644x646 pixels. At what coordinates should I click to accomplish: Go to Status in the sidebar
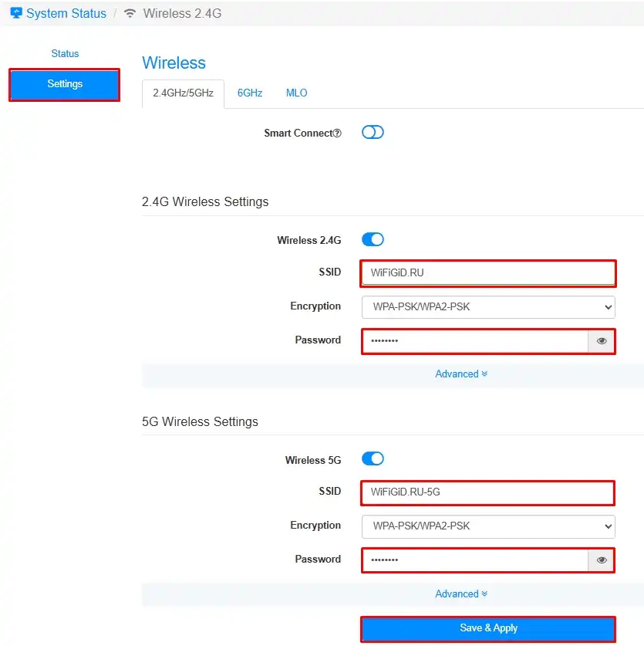[65, 53]
